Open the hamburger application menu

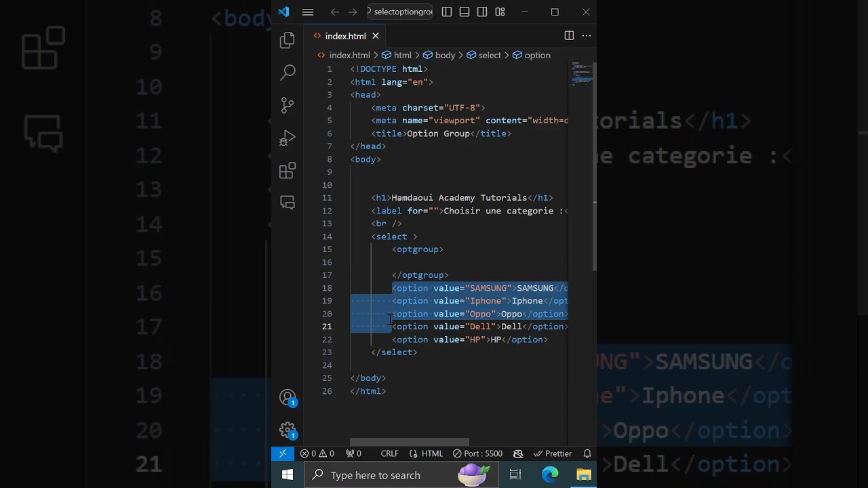pos(308,12)
